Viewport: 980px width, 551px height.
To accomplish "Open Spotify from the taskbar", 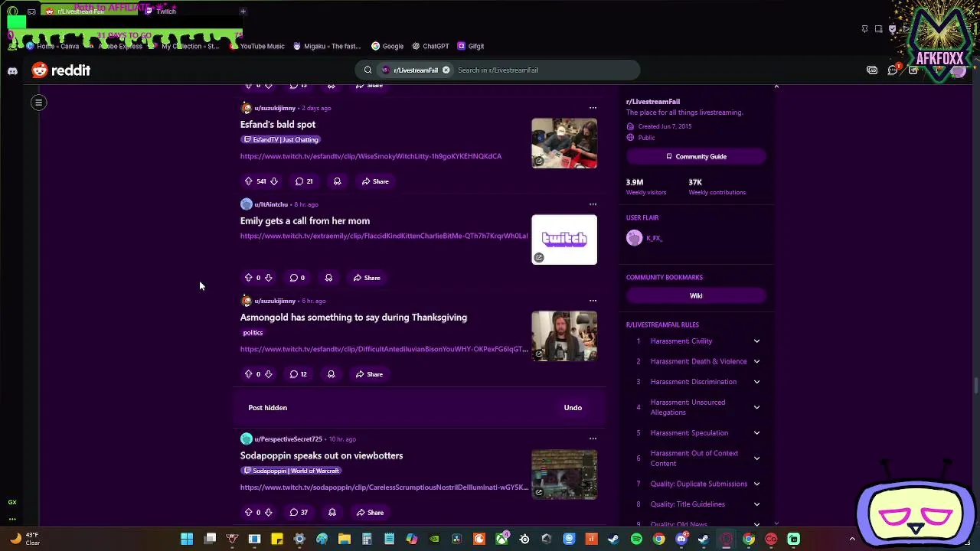I will click(636, 540).
